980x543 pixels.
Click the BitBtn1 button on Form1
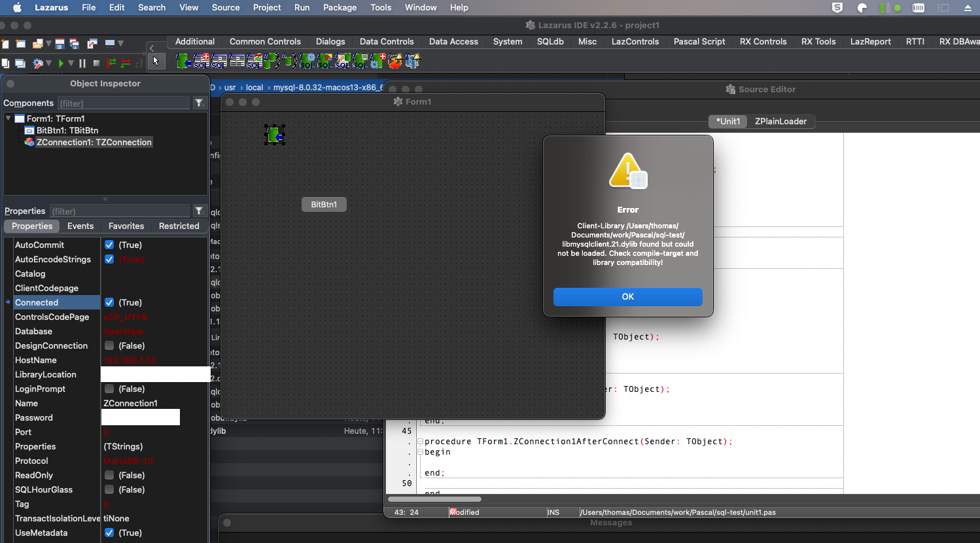[324, 205]
